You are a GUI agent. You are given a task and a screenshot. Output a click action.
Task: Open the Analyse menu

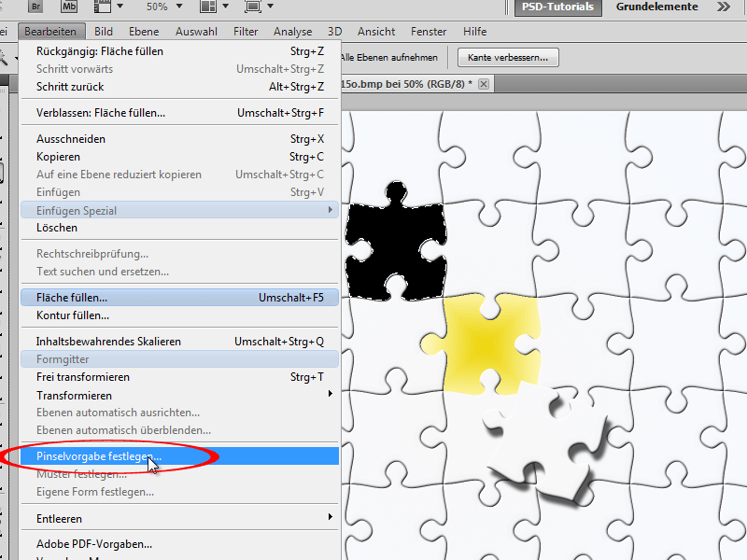tap(292, 32)
